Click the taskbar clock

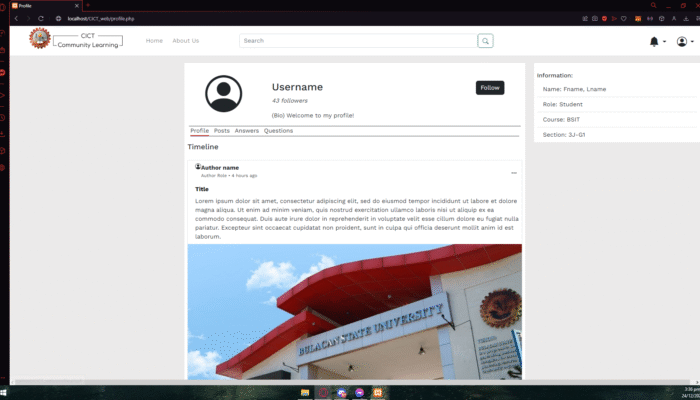[691, 393]
